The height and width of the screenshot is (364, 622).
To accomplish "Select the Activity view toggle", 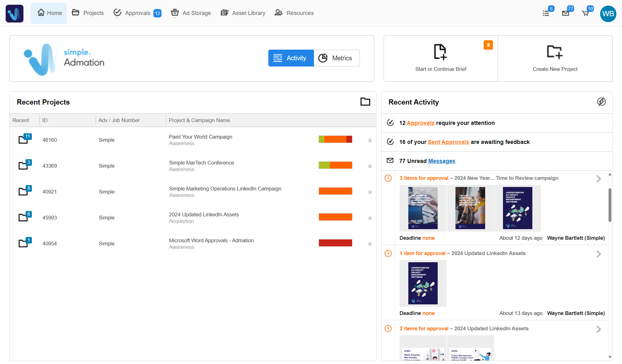I will [x=291, y=58].
